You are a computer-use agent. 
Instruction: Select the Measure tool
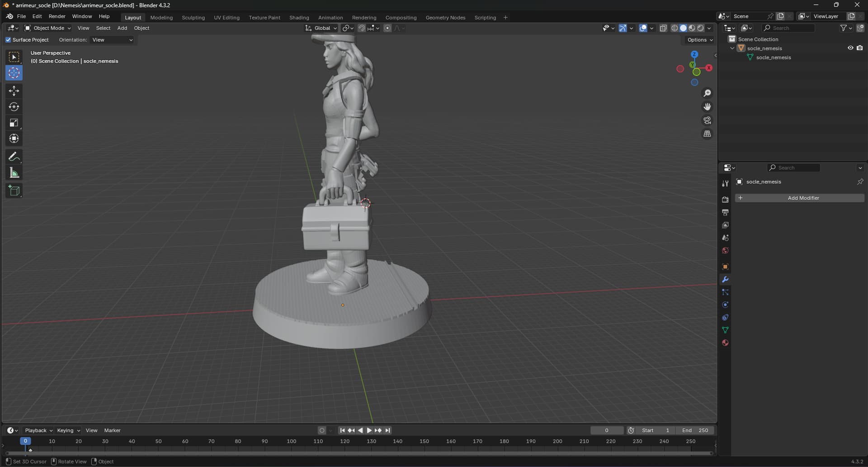(14, 173)
